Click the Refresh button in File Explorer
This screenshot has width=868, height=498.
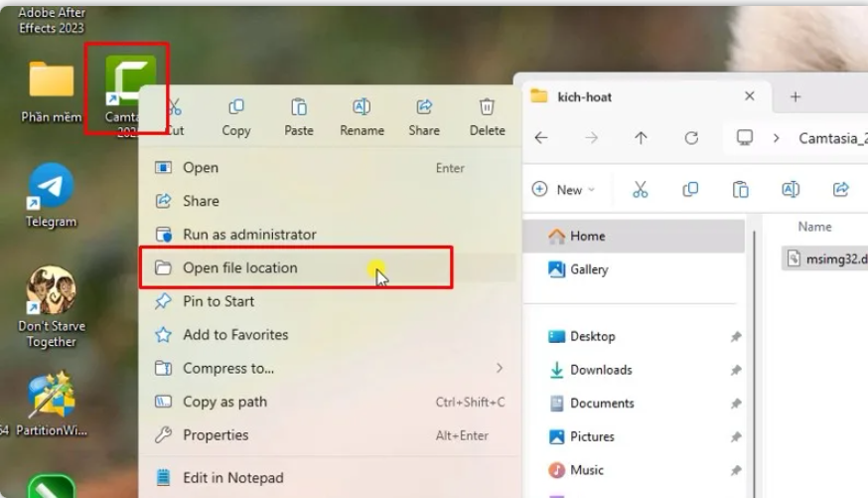[x=691, y=138]
